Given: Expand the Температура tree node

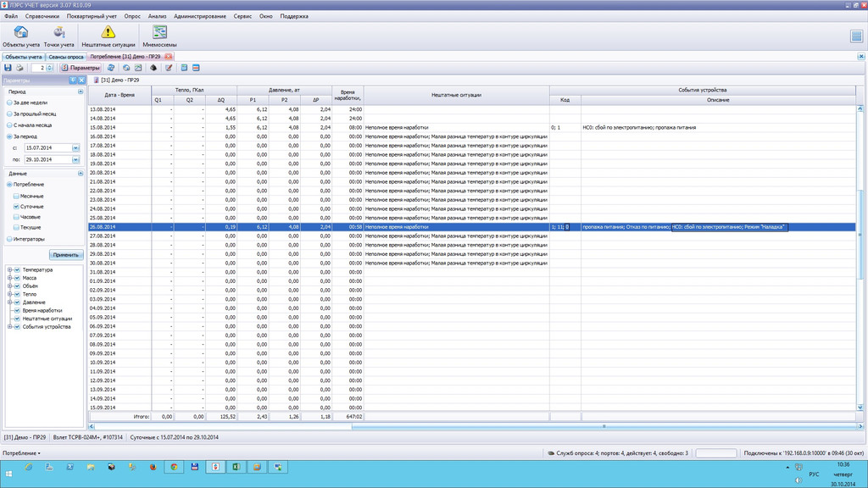Looking at the screenshot, I should (x=9, y=270).
